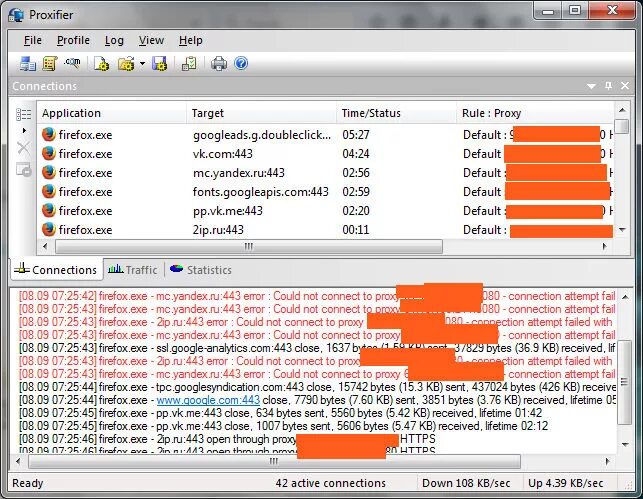643x499 pixels.
Task: Click the tpc.googlesyndication.com log line
Action: coord(317,387)
